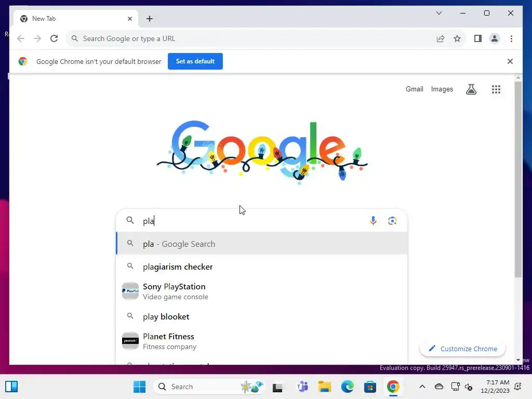Open the side panel icon
This screenshot has height=399, width=532.
478,38
